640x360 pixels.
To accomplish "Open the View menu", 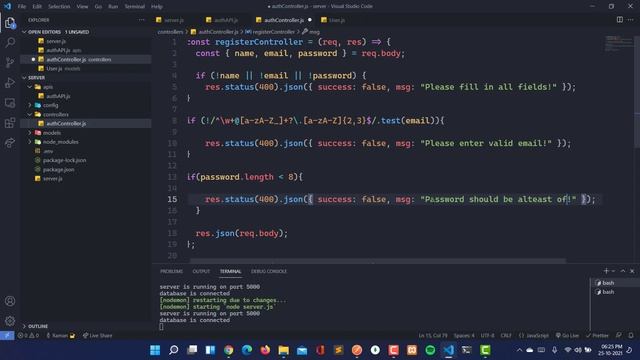I will coord(82,7).
